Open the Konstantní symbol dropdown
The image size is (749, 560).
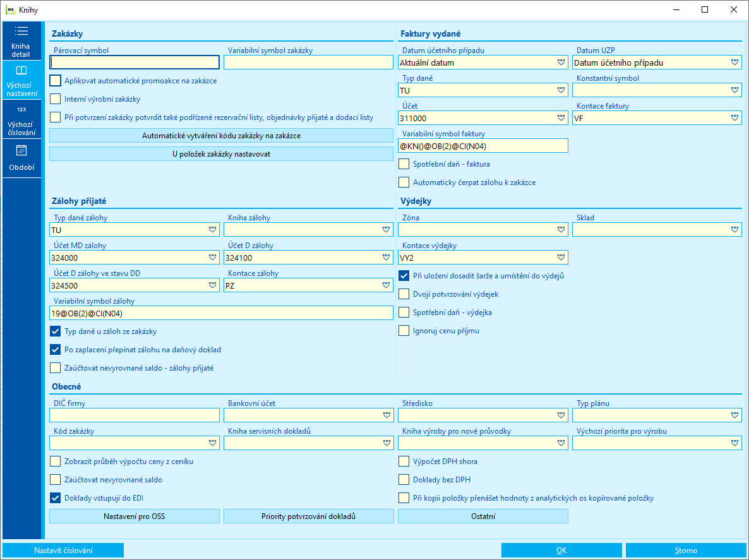pyautogui.click(x=734, y=90)
